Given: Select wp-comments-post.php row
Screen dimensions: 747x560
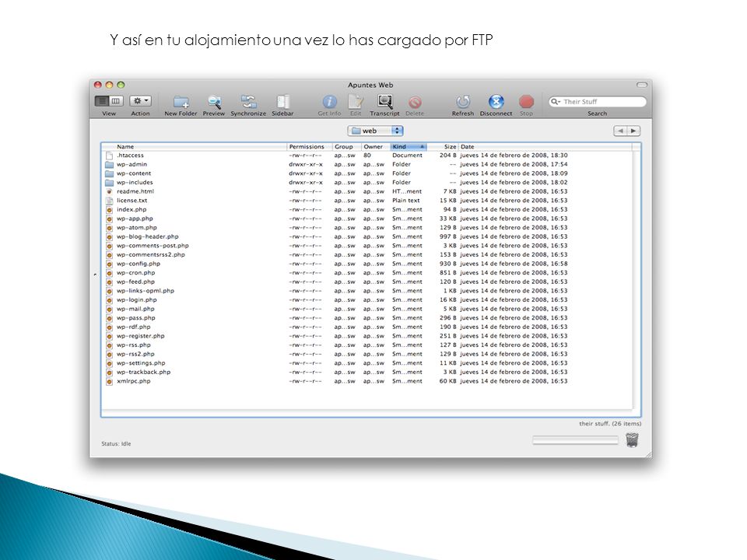Looking at the screenshot, I should point(366,246).
